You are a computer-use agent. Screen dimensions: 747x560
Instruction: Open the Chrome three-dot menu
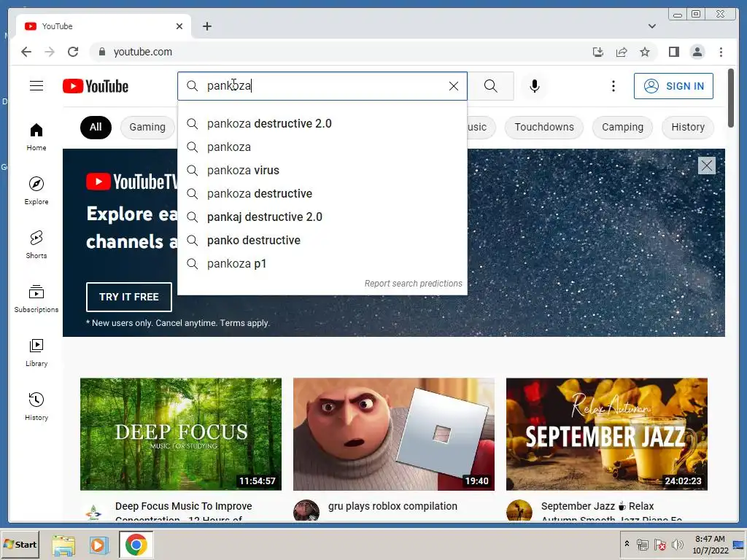pyautogui.click(x=721, y=52)
